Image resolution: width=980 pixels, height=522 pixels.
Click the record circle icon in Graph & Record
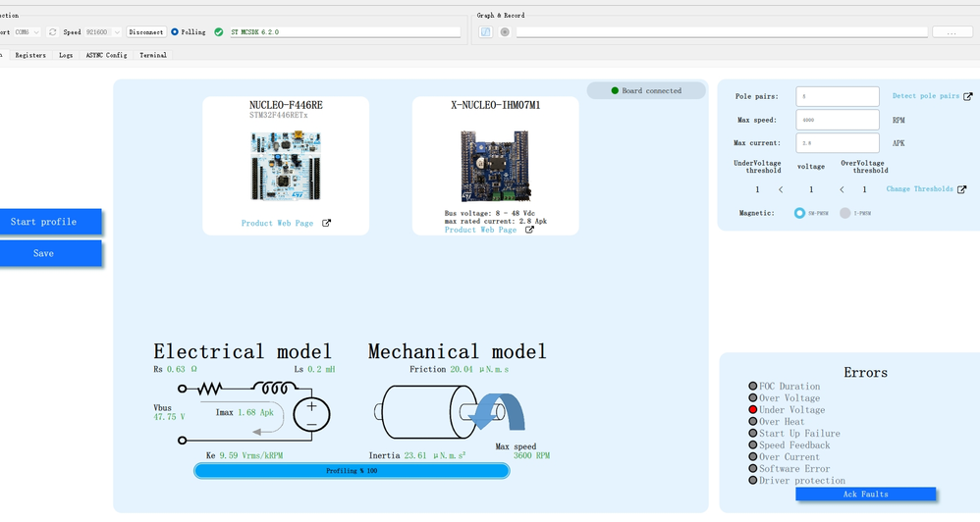505,31
